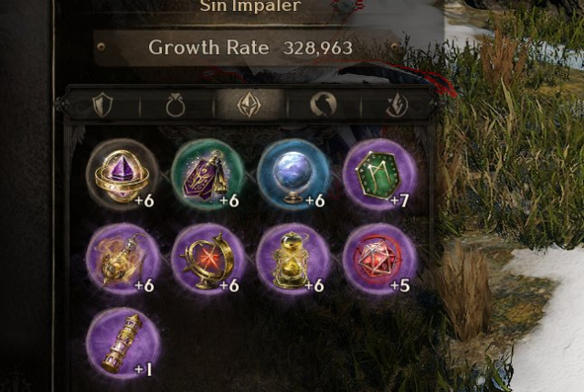Click the green rune tablet +7 artifact
The image size is (584, 392).
click(x=379, y=175)
